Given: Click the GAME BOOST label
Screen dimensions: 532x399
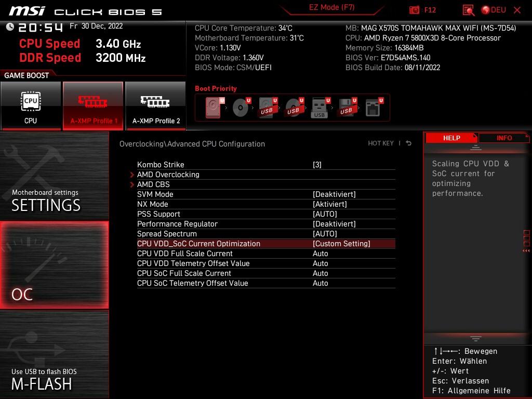Looking at the screenshot, I should 26,75.
